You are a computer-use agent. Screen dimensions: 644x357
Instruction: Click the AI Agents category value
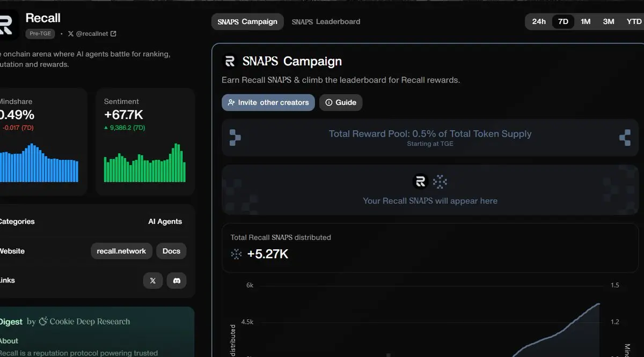[x=165, y=221]
